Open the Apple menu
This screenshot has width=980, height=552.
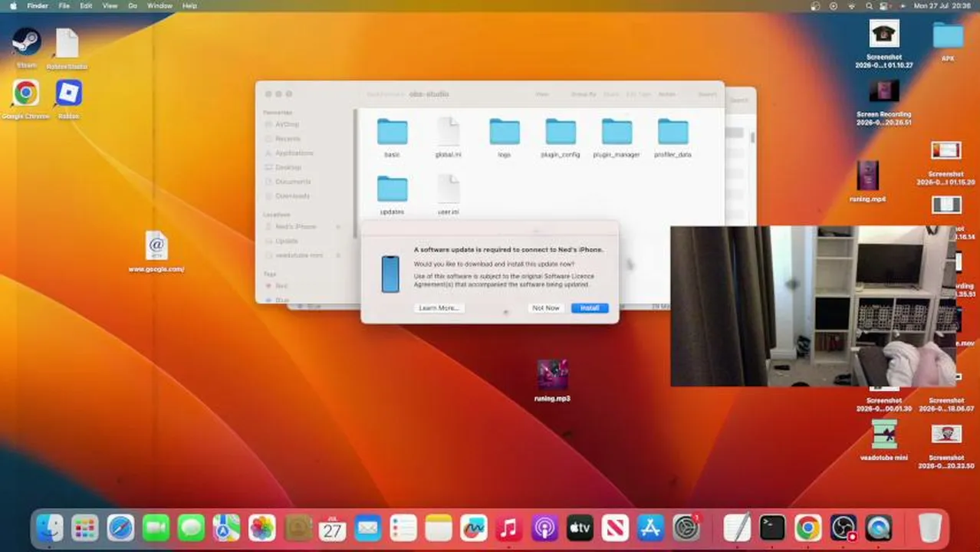click(x=13, y=5)
